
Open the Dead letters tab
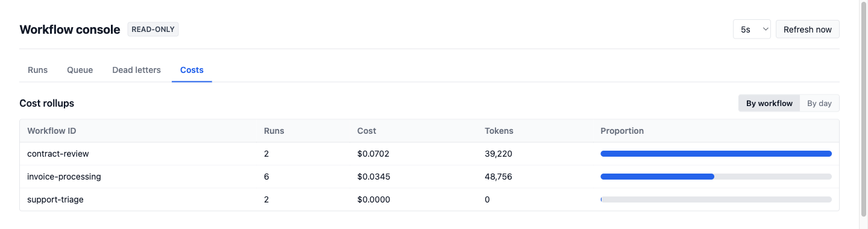(136, 70)
